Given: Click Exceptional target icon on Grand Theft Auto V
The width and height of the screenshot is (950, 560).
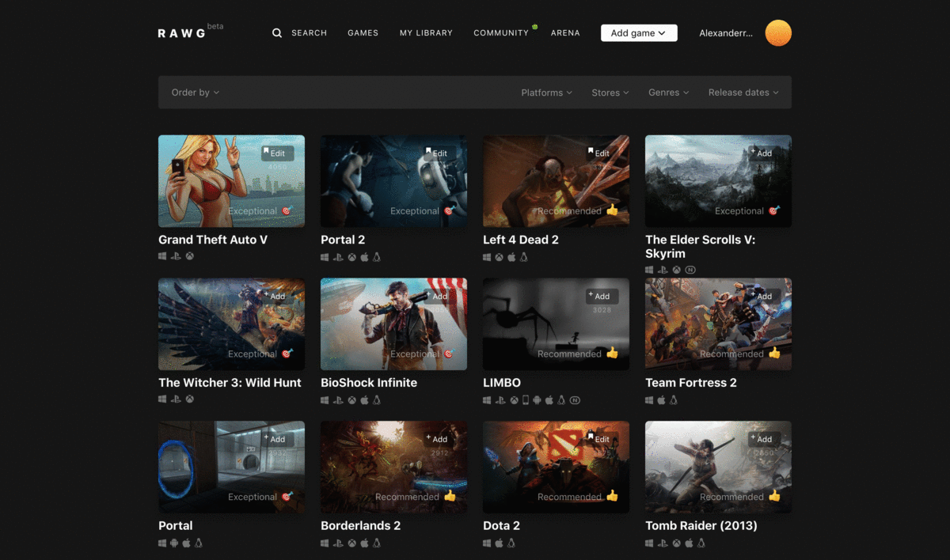Looking at the screenshot, I should 287,211.
